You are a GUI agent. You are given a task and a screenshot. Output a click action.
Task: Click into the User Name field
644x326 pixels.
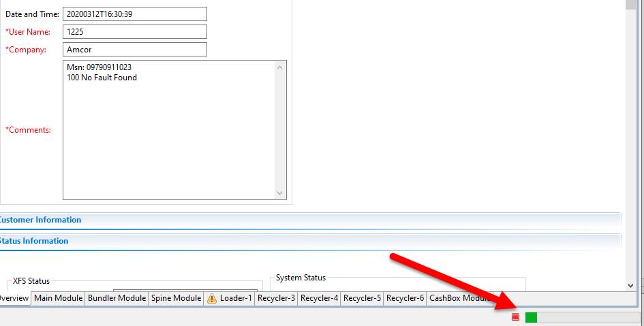pyautogui.click(x=134, y=31)
